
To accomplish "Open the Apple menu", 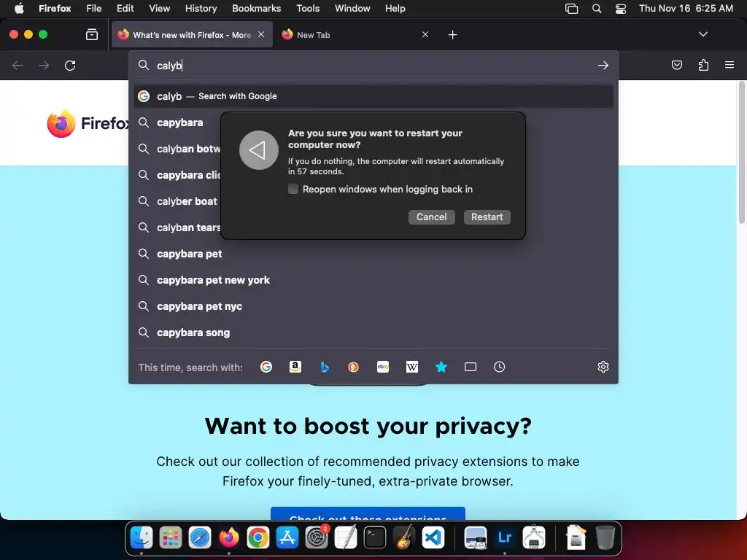I will 18,8.
